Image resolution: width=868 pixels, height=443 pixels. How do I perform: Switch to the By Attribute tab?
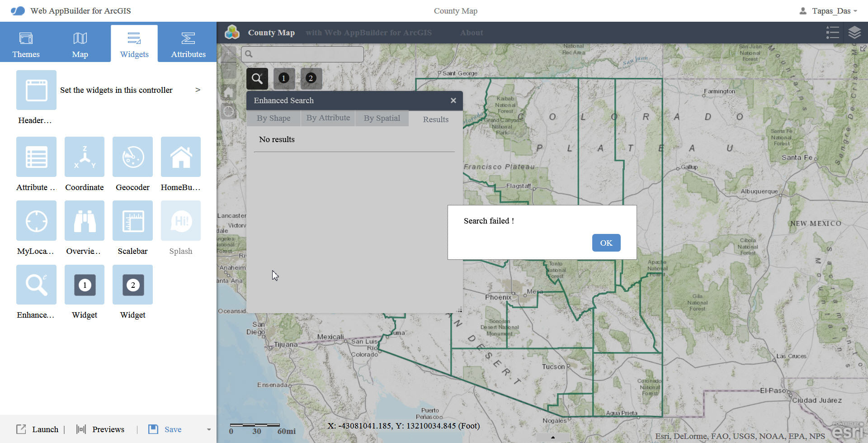328,118
